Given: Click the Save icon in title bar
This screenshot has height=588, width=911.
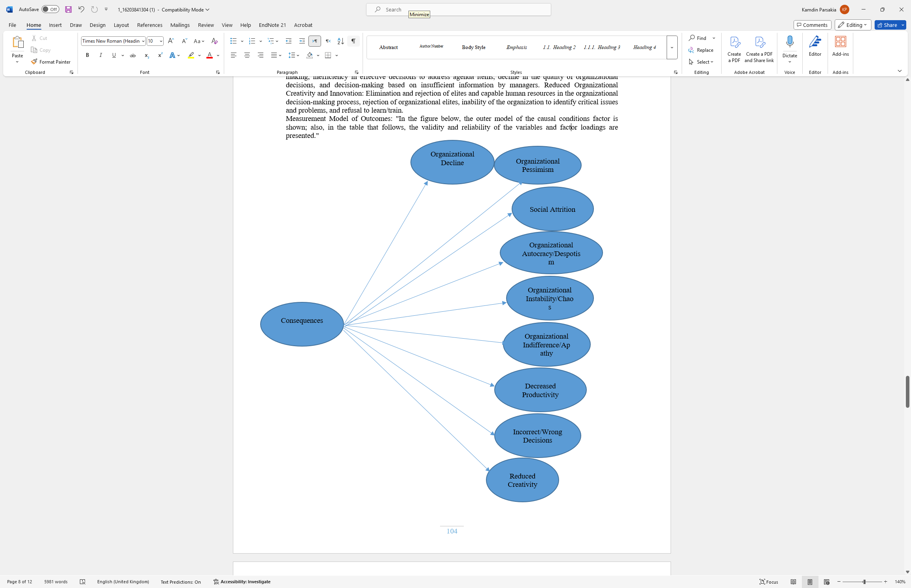Looking at the screenshot, I should coord(68,9).
